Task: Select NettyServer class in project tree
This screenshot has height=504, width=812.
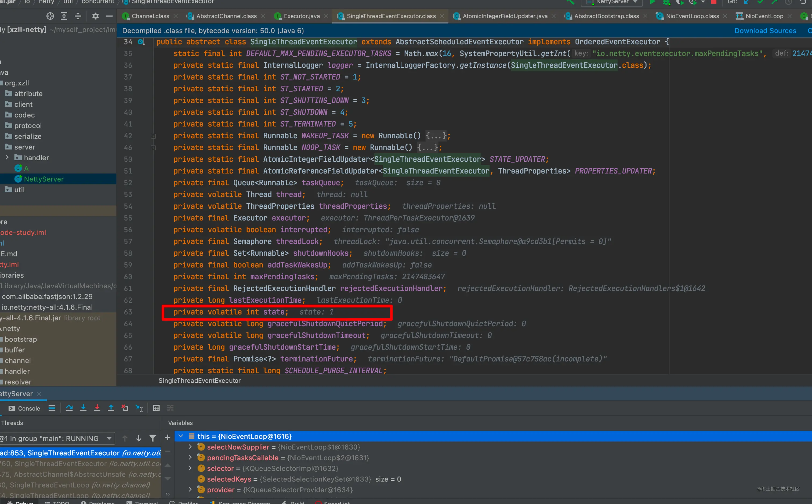Action: click(43, 179)
